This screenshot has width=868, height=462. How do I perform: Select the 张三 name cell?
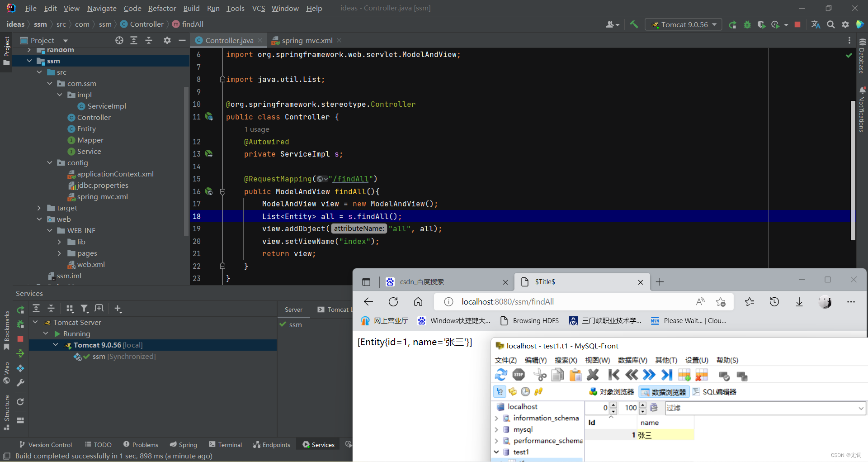tap(665, 435)
